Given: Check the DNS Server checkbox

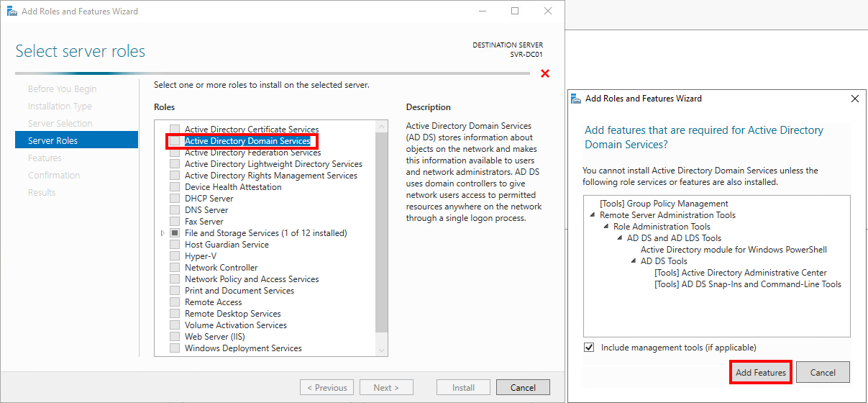Looking at the screenshot, I should click(175, 210).
